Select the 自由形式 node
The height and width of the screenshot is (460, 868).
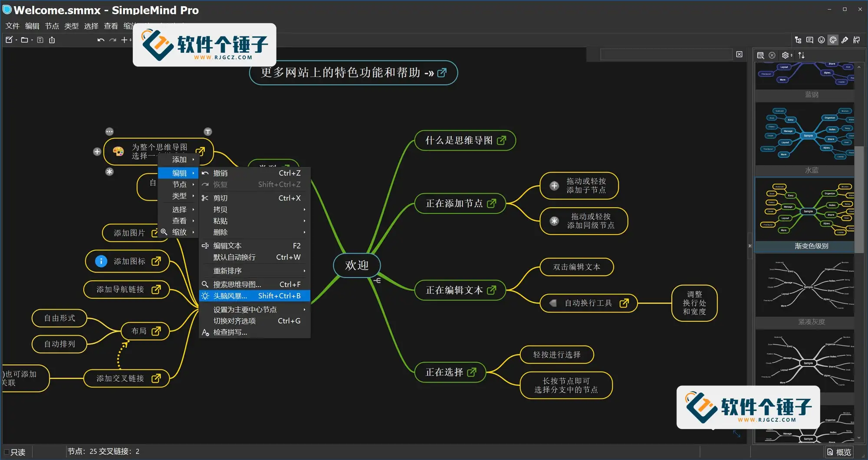[x=59, y=318]
